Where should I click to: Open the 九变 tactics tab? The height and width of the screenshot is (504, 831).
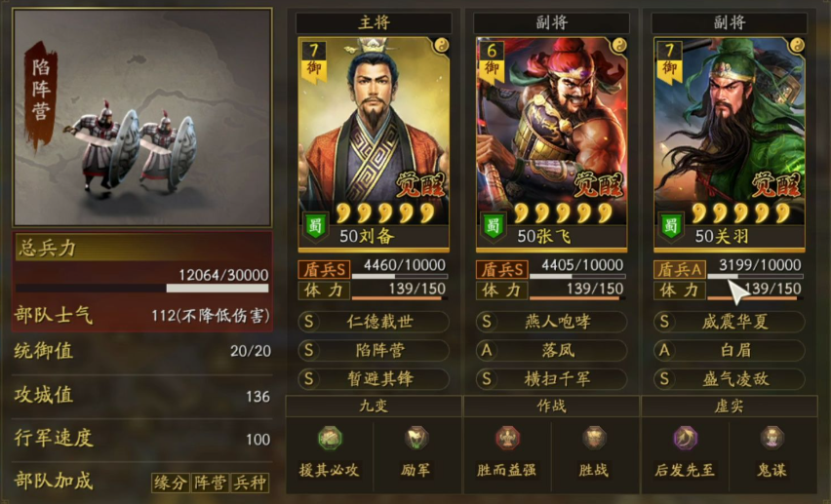tap(374, 406)
